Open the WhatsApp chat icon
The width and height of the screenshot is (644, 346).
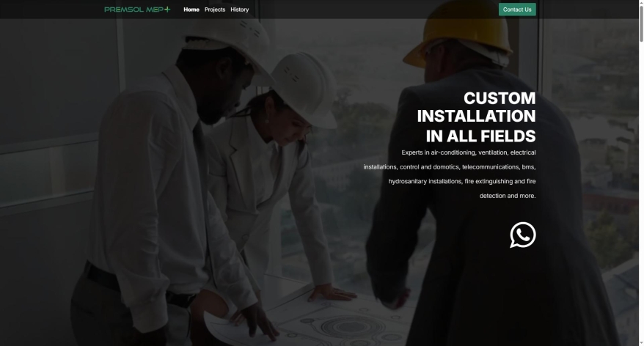point(523,235)
